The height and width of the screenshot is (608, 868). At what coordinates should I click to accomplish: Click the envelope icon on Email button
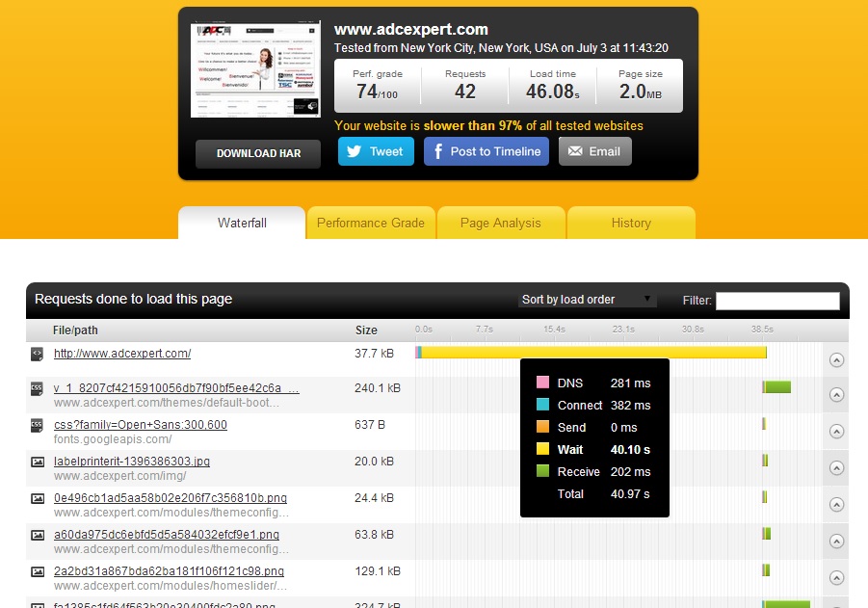pos(575,151)
